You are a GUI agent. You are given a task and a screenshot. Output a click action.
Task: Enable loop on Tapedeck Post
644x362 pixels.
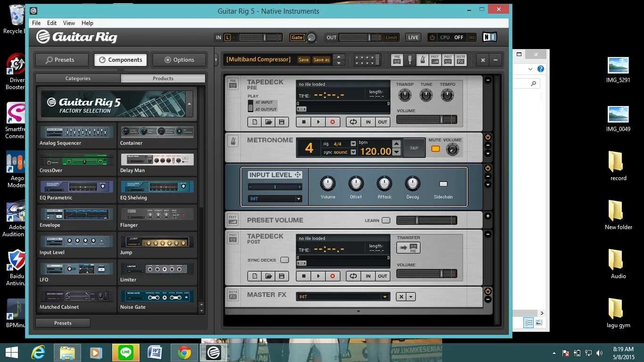tap(353, 276)
